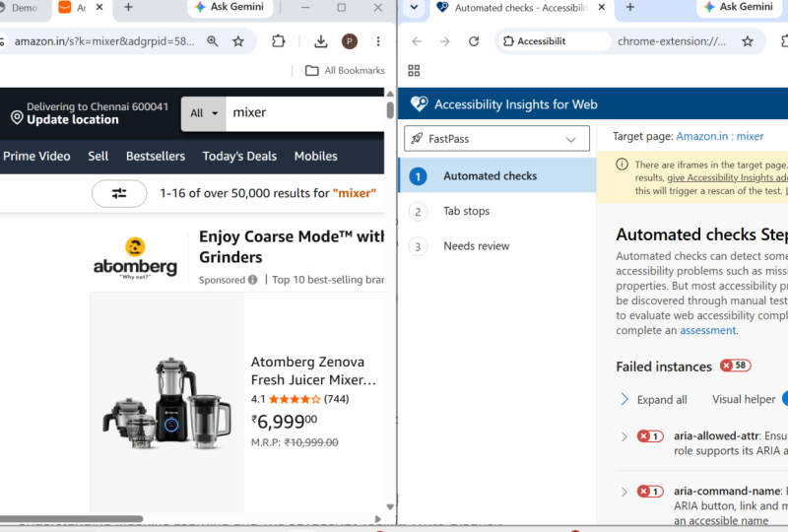
Task: Open the FastPass dropdown
Action: point(496,139)
